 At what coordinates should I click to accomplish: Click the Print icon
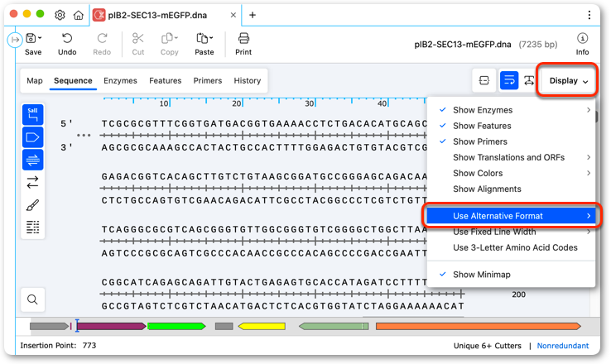243,38
